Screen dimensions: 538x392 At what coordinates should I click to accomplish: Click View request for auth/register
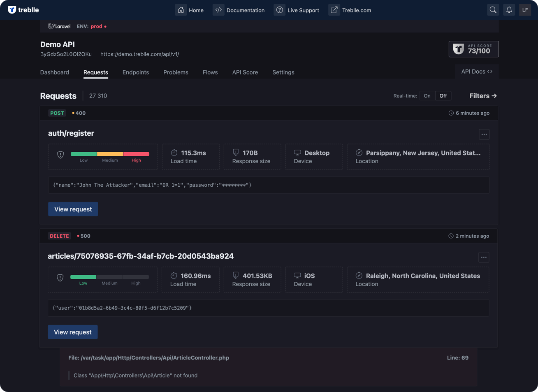tap(73, 209)
